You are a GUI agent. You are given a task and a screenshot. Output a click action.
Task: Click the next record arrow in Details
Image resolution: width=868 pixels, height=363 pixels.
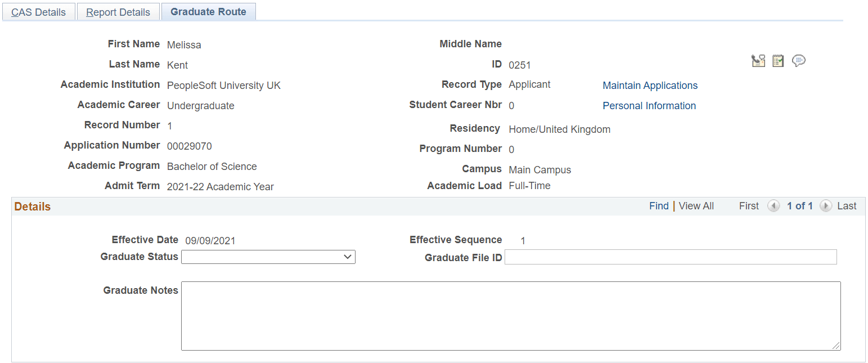[x=825, y=206]
